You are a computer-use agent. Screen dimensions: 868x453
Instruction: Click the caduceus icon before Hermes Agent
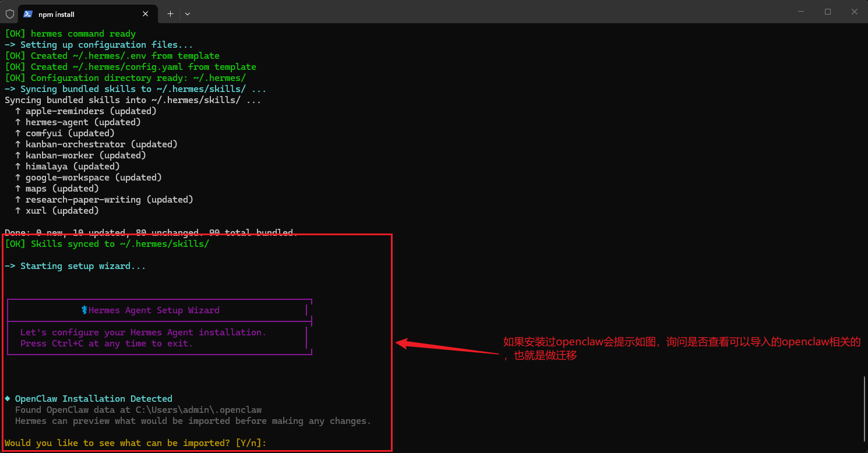tap(85, 310)
